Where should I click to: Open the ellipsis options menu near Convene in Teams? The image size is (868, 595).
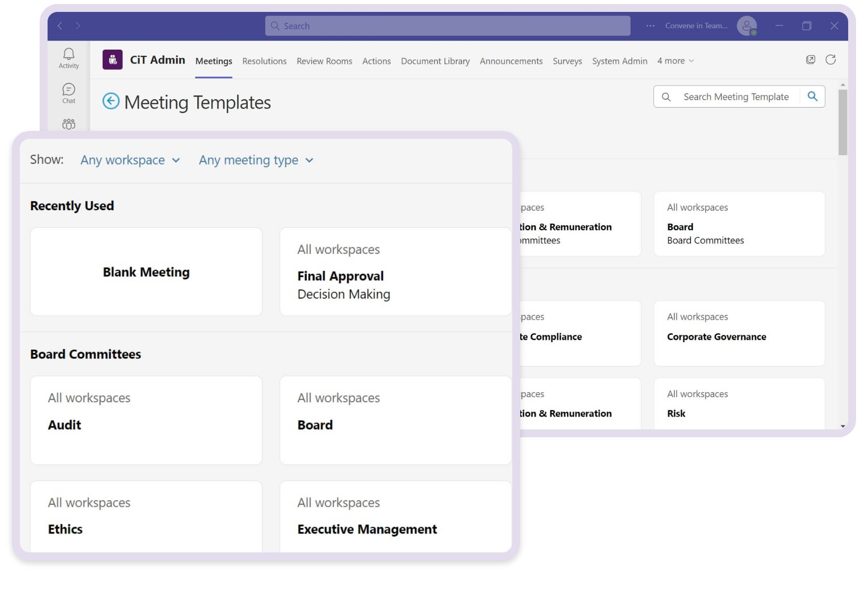pos(650,26)
